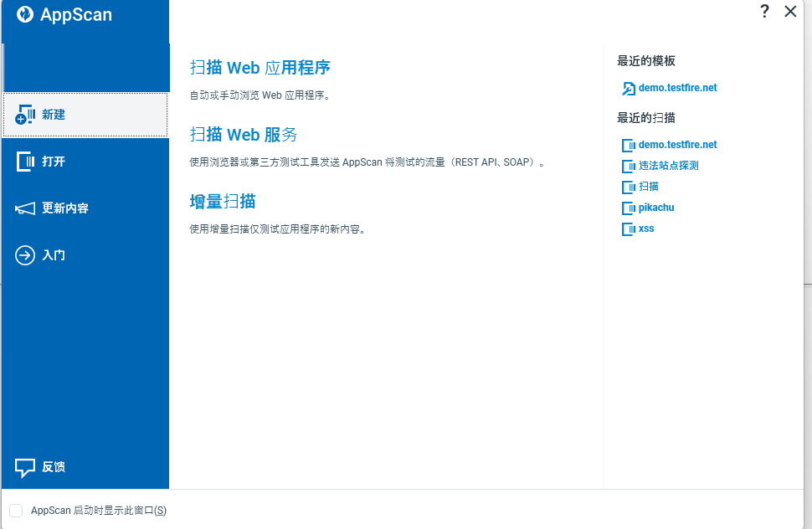
Task: Click description 自动或手动浏览 Web 应用程序
Action: 260,95
